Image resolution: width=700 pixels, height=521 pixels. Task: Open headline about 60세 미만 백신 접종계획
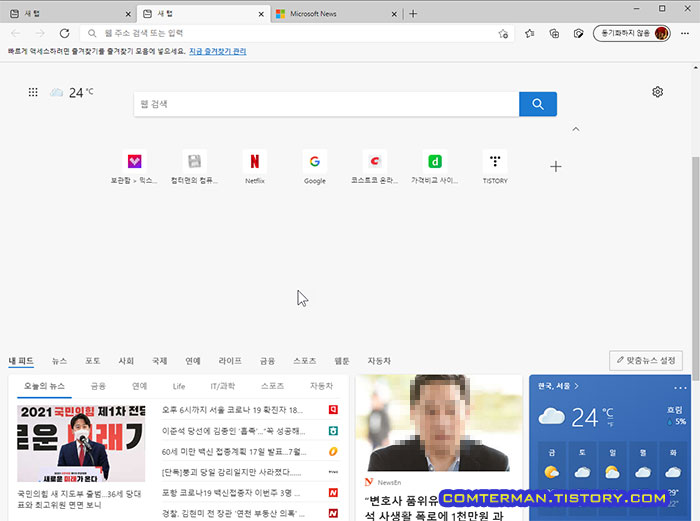[234, 452]
